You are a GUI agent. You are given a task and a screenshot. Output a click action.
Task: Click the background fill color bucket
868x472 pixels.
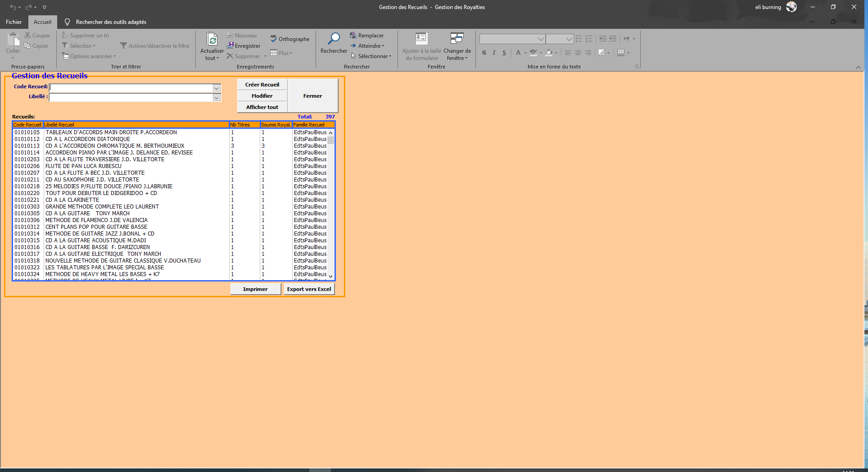(x=549, y=53)
